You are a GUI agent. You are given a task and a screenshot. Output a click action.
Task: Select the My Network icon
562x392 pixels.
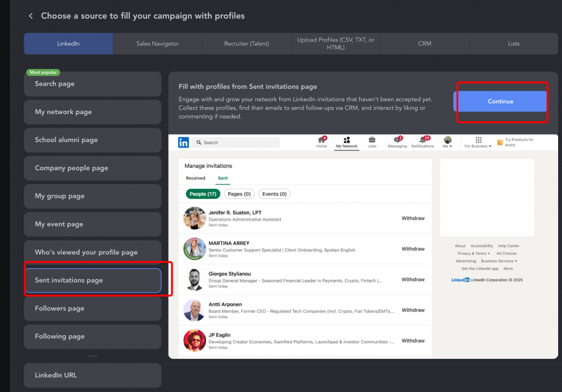click(347, 140)
